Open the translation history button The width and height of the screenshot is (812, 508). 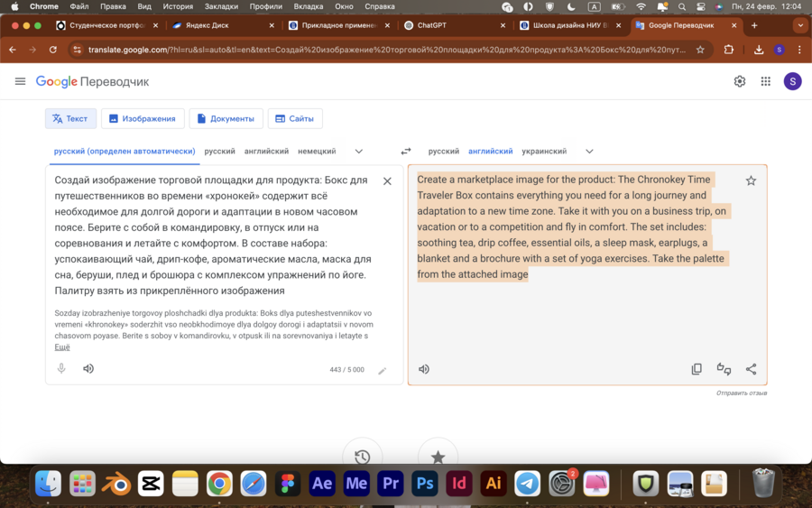click(x=362, y=457)
